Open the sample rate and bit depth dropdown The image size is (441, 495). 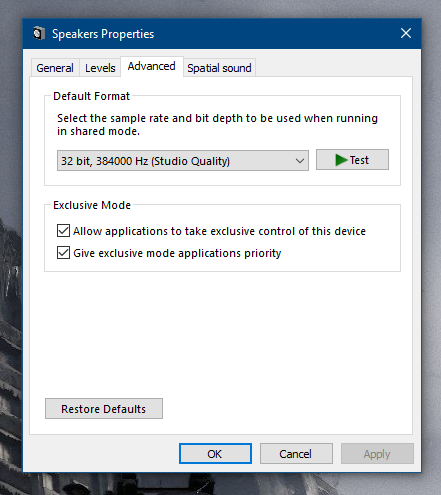tap(183, 161)
